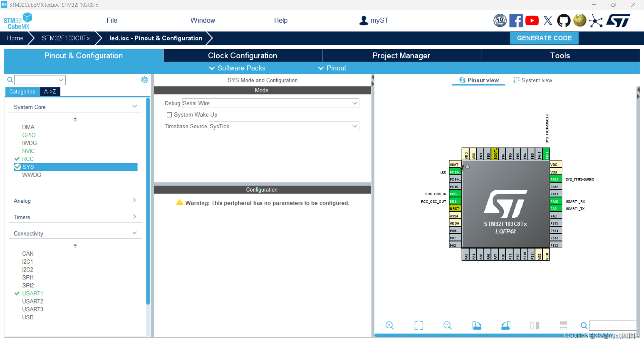The width and height of the screenshot is (644, 342).
Task: Open the File menu
Action: click(112, 20)
